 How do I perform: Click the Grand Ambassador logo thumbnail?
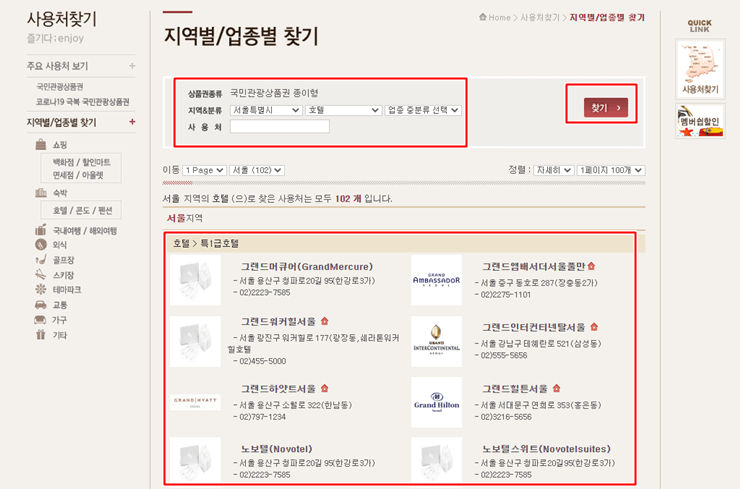(x=437, y=280)
